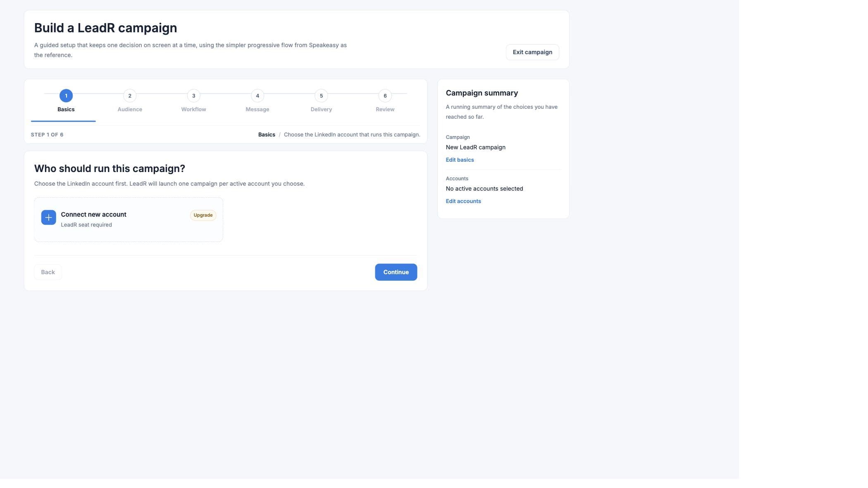This screenshot has width=868, height=488.
Task: Click the STEP 1 OF 6 indicator
Action: [47, 134]
